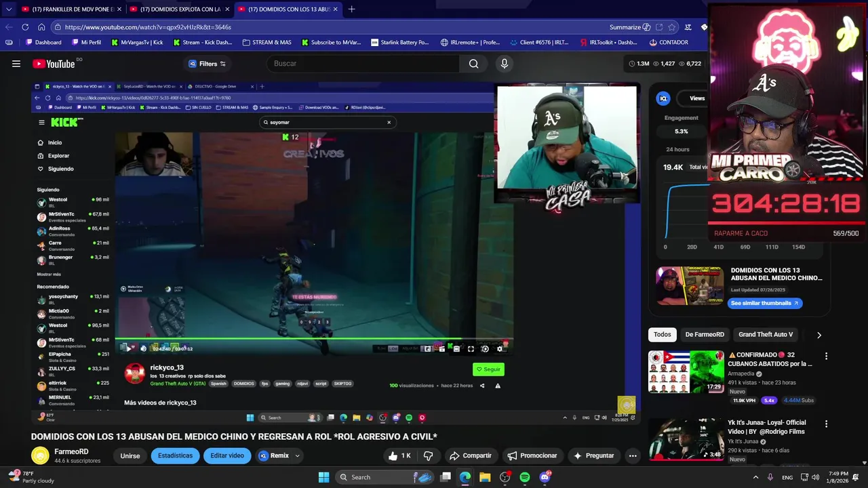Click the Promocionar button

(532, 456)
